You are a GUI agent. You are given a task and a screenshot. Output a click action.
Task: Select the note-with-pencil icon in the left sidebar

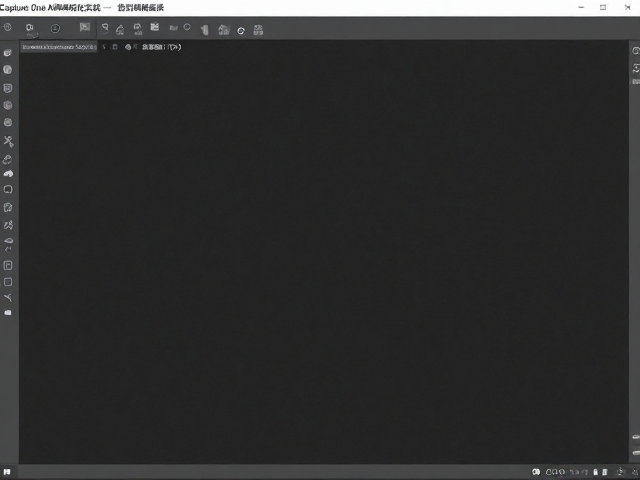point(8,207)
